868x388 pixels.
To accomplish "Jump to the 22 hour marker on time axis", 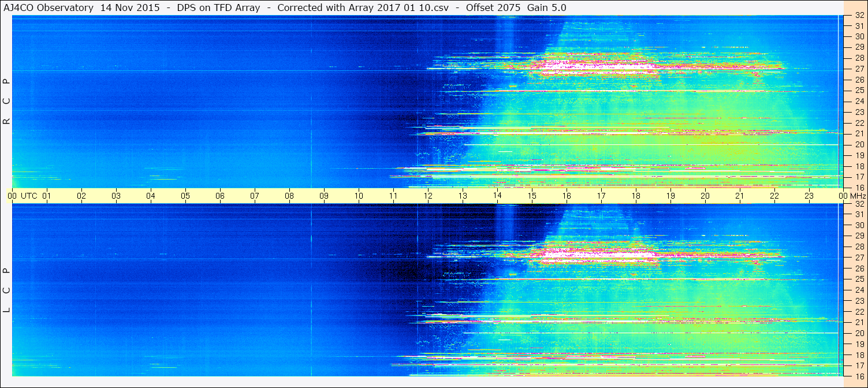I will pyautogui.click(x=774, y=196).
